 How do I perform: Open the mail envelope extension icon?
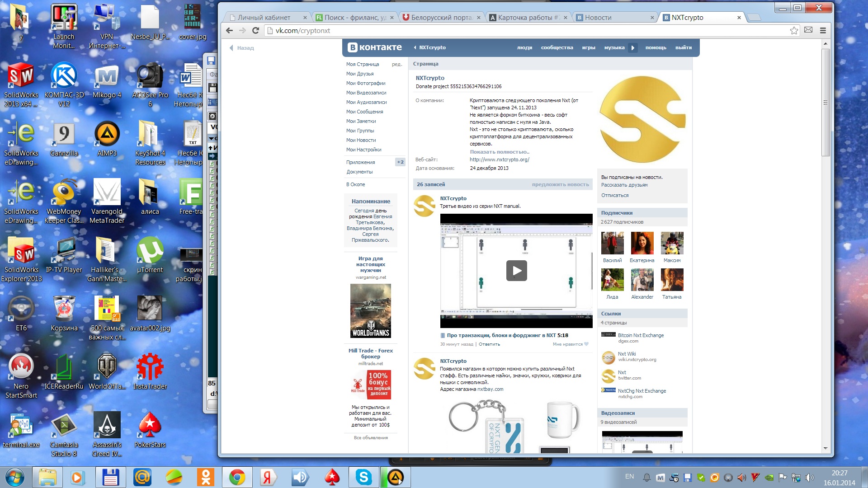808,30
